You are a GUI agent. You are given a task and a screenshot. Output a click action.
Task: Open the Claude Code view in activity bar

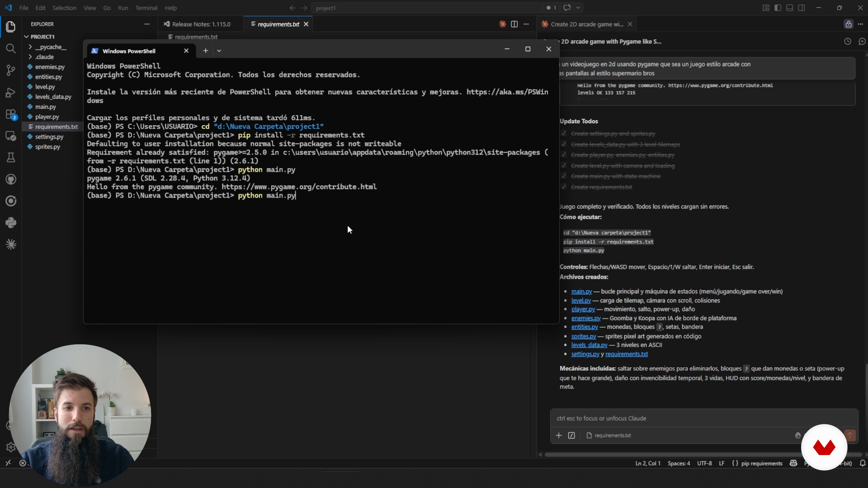[11, 244]
